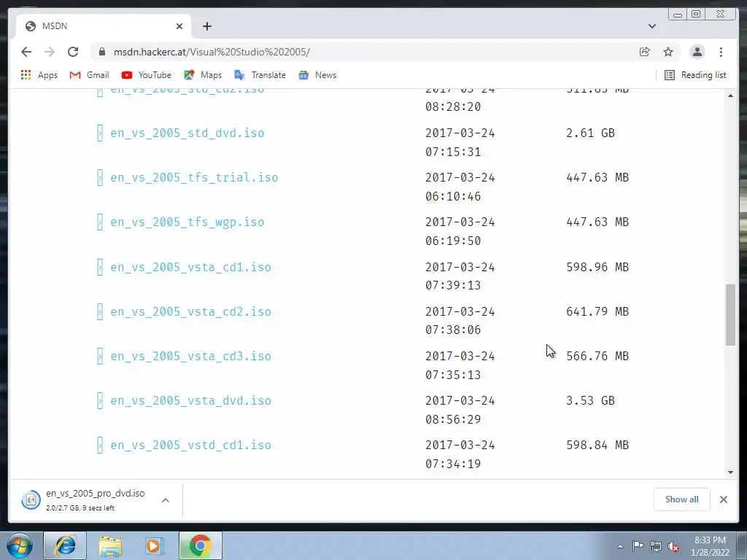
Task: Click the padlock site info icon
Action: [x=102, y=52]
